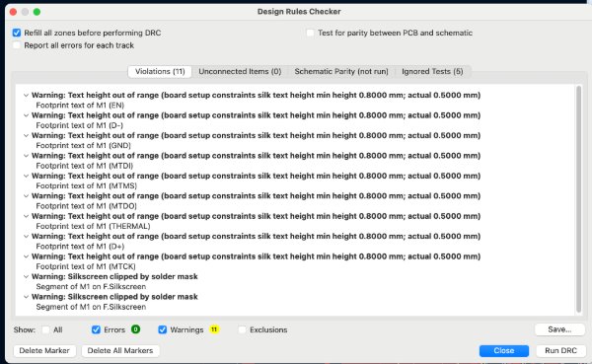Uncheck the Warnings filter checkbox
Screen dimensions: 592x364
point(163,329)
